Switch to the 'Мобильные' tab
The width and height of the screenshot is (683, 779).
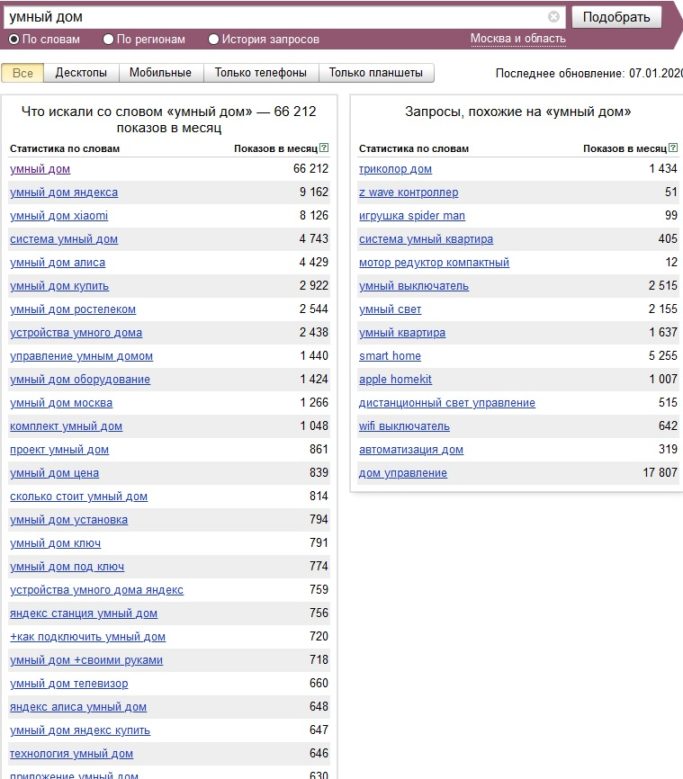tap(160, 73)
